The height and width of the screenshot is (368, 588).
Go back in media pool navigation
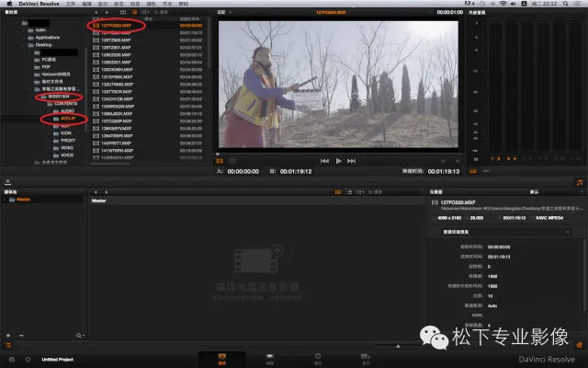[96, 192]
